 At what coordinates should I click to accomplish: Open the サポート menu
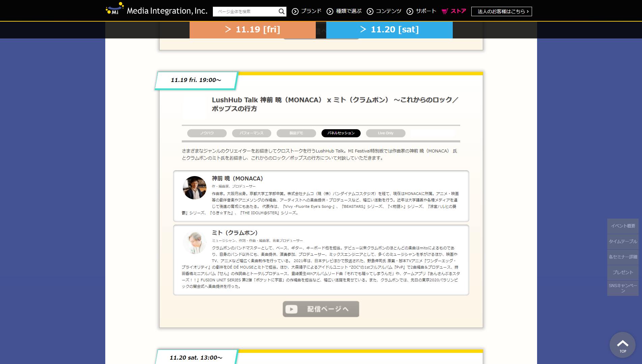coord(422,11)
